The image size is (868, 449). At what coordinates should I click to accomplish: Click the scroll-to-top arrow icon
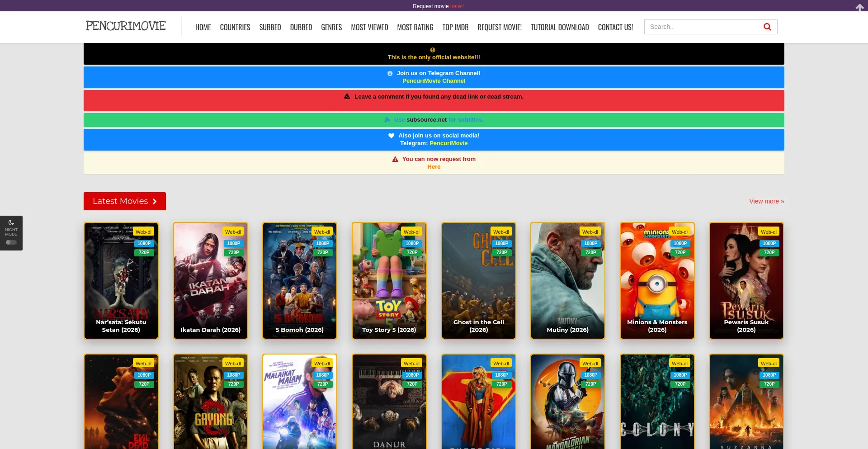coord(859,7)
